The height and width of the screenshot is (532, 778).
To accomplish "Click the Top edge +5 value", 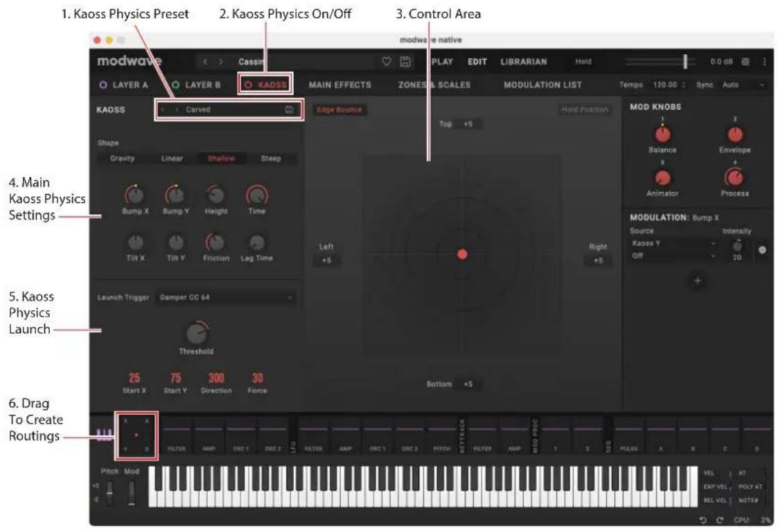I will (468, 124).
